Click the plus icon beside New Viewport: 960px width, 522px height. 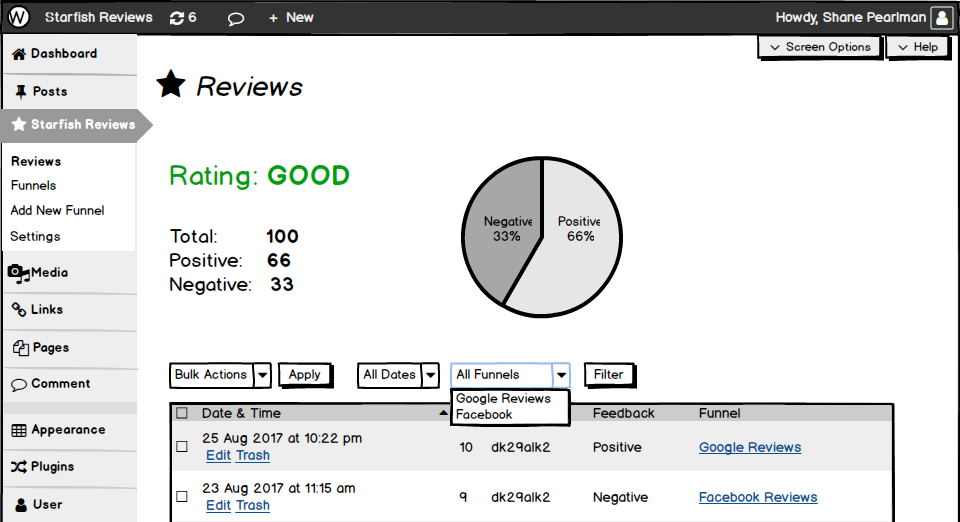[x=273, y=18]
